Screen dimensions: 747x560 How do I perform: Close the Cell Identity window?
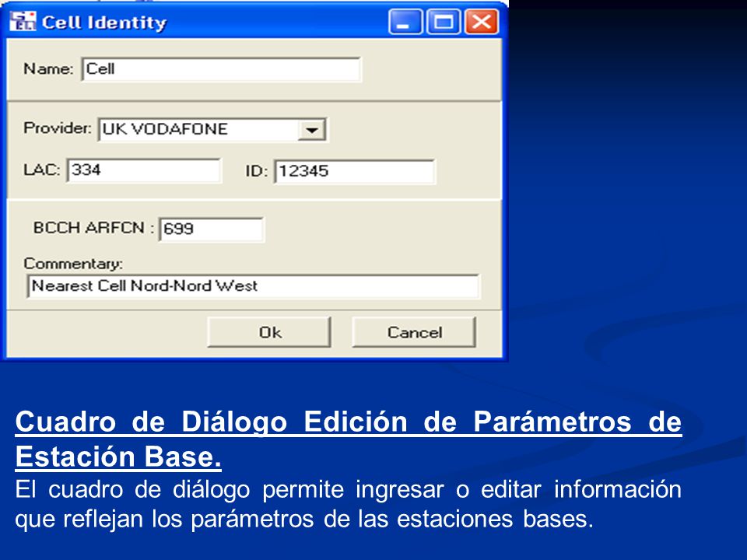(x=482, y=22)
